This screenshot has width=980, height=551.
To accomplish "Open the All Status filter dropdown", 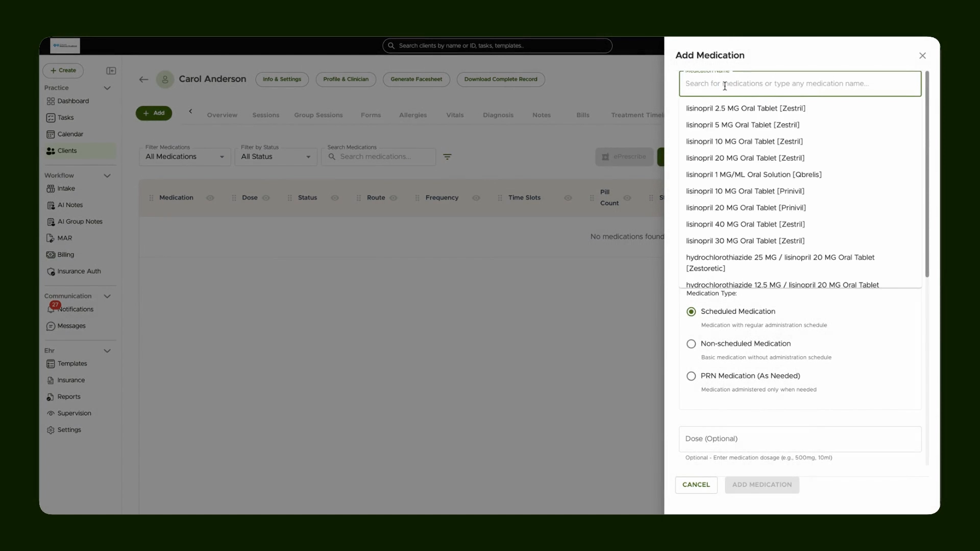I will click(276, 157).
